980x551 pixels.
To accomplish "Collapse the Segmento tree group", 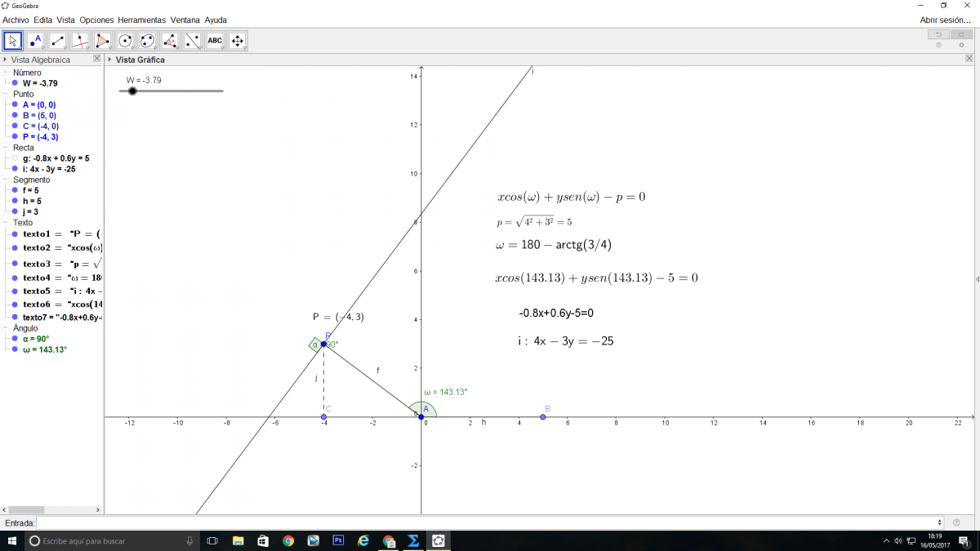I will tap(7, 180).
